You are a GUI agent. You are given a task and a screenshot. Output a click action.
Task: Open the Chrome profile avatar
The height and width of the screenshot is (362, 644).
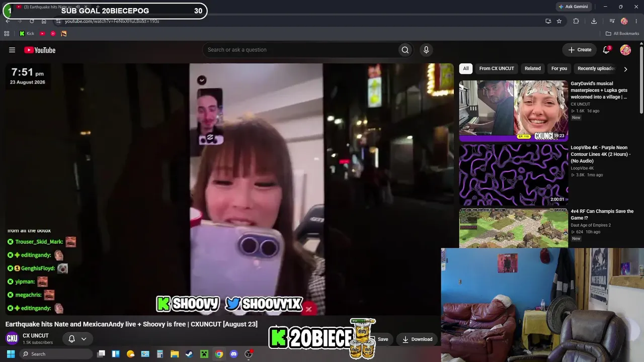(624, 21)
